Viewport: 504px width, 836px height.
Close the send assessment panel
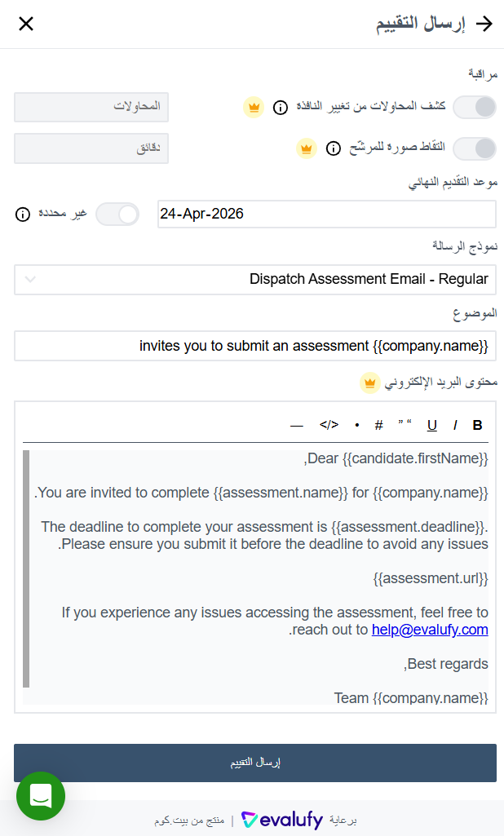tap(26, 24)
